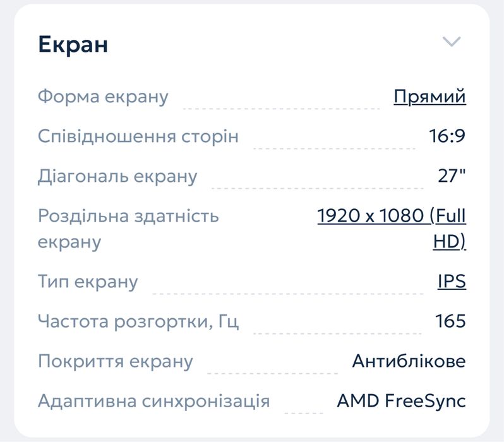This screenshot has height=442, width=504.
Task: Collapse the Екран section chevron
Action: click(452, 42)
